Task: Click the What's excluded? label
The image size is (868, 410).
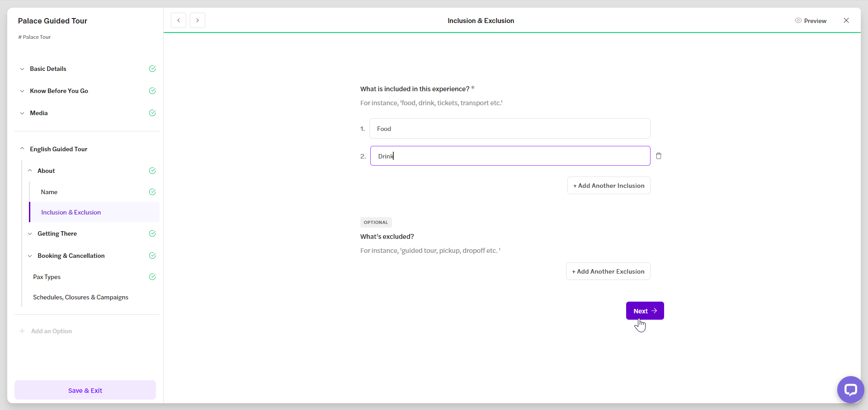Action: [x=387, y=237]
